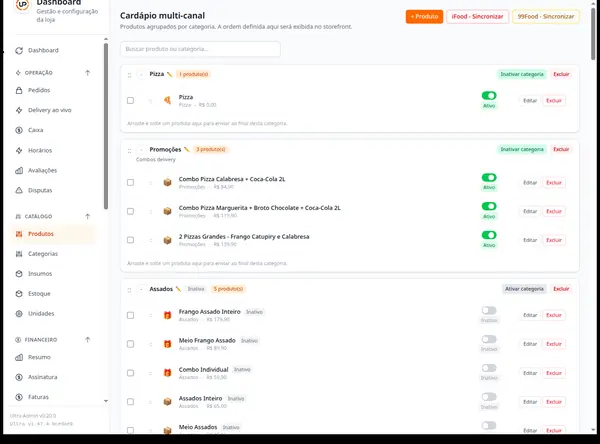Click the Faturas coin icon
The image size is (600, 444).
click(19, 397)
